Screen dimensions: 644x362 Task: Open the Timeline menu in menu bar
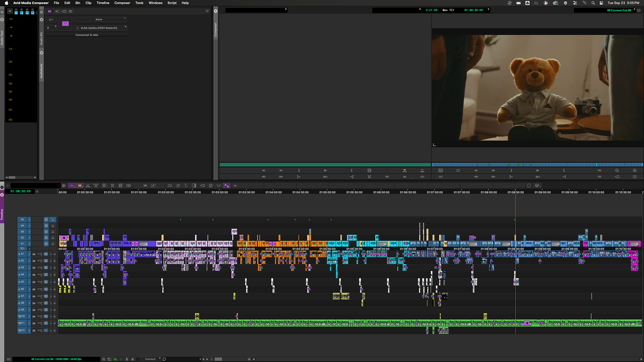tap(103, 3)
